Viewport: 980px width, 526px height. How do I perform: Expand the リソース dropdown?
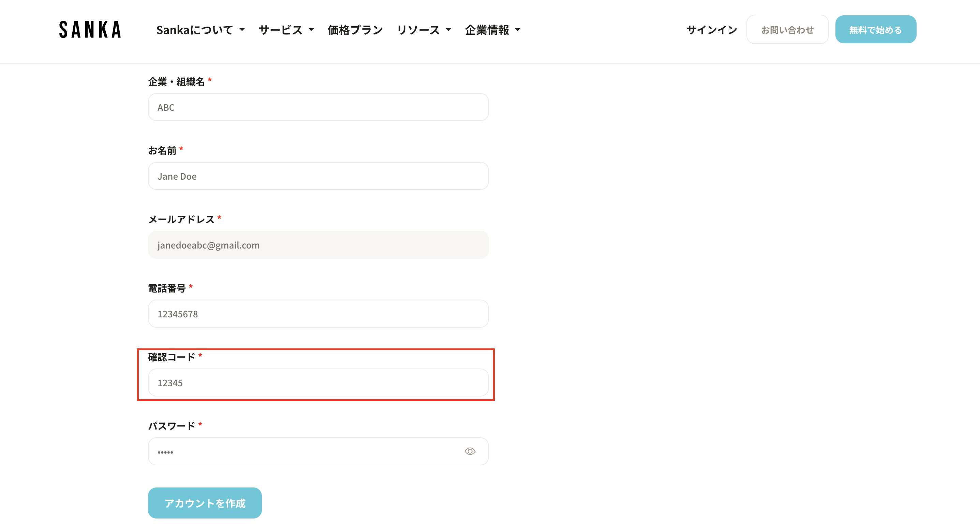[424, 30]
